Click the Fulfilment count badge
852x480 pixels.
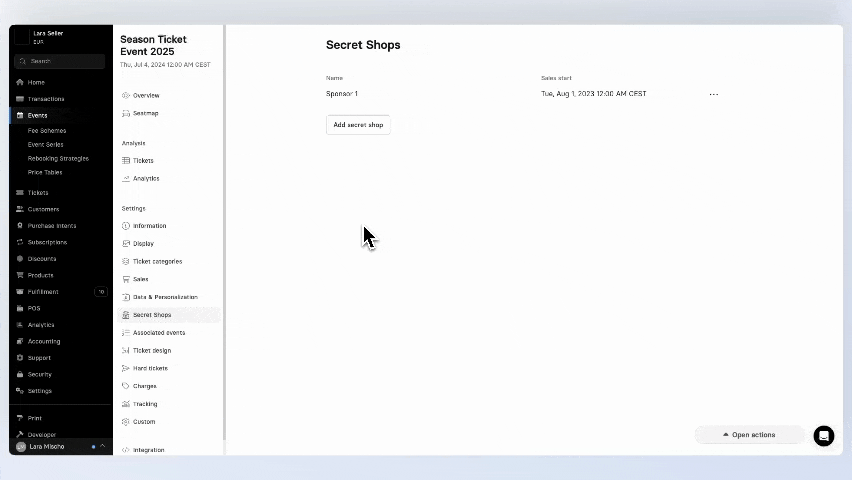(x=100, y=292)
